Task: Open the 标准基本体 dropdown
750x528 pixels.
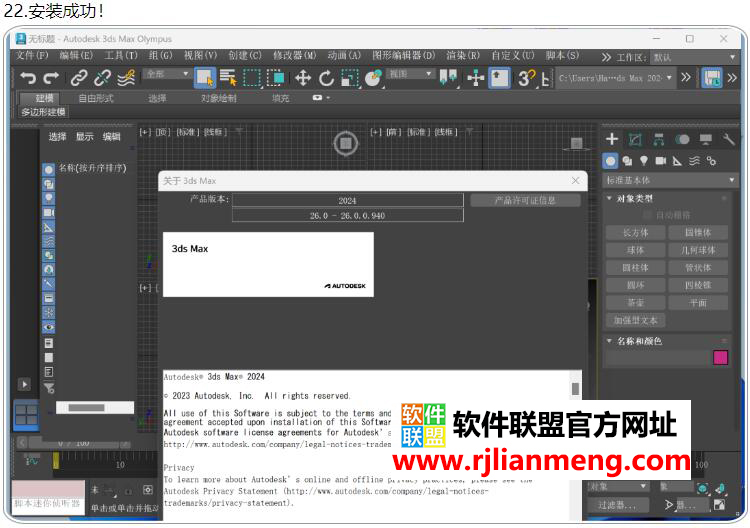Action: click(670, 180)
